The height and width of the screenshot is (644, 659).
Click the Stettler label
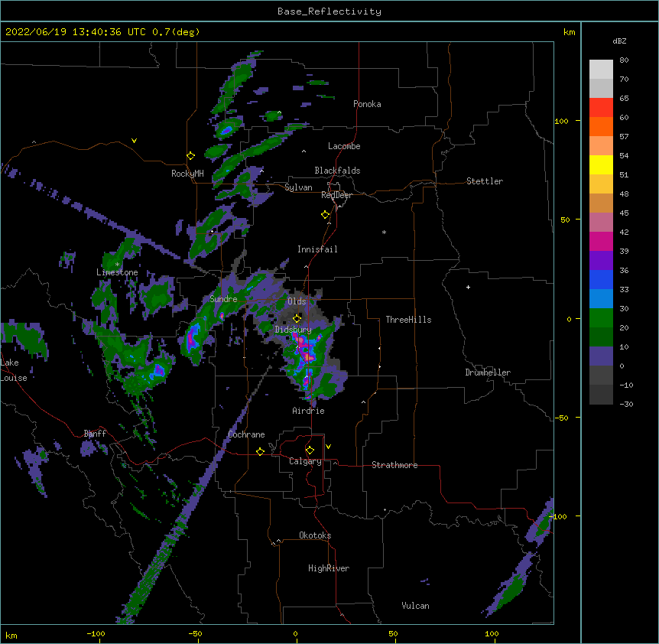tap(485, 181)
